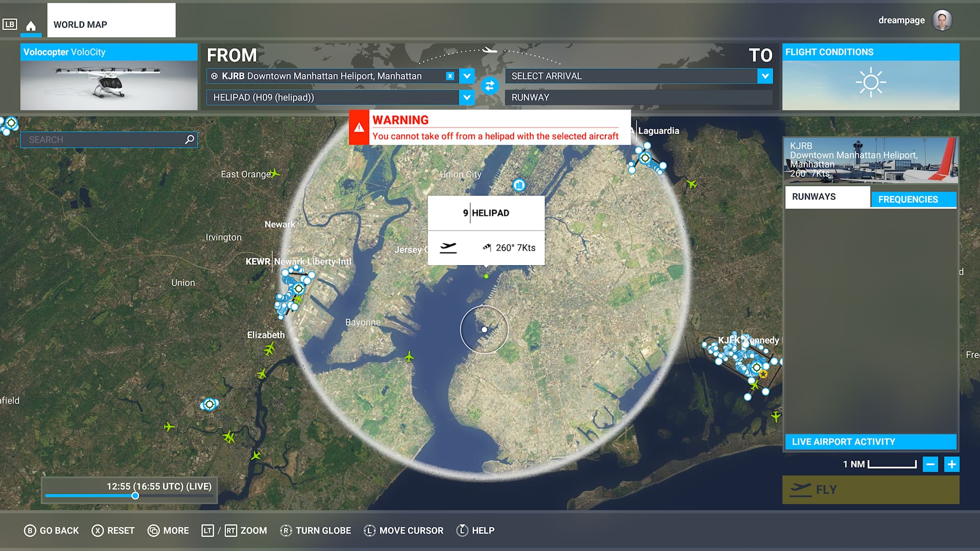Swap departure and arrival with round arrows
This screenshot has width=980, height=551.
(489, 86)
